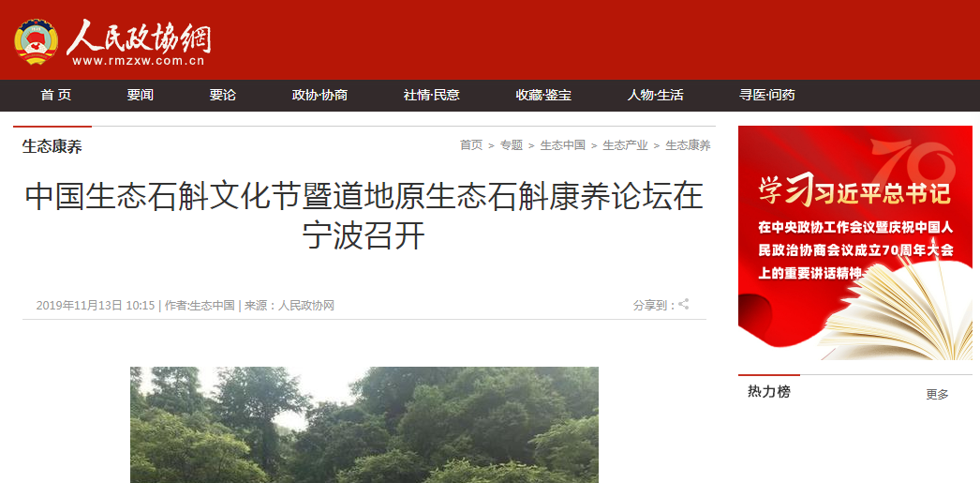
Task: Open the 要闻 navigation tab
Action: [x=140, y=95]
